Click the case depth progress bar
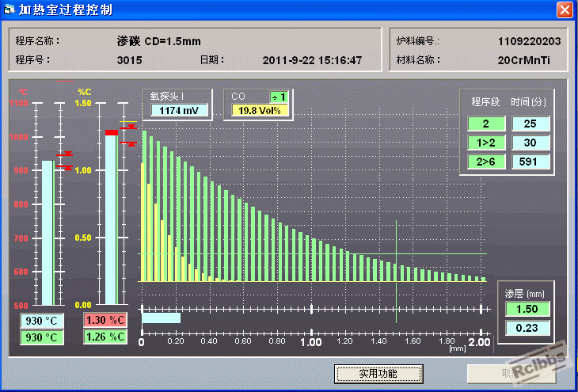 point(161,318)
